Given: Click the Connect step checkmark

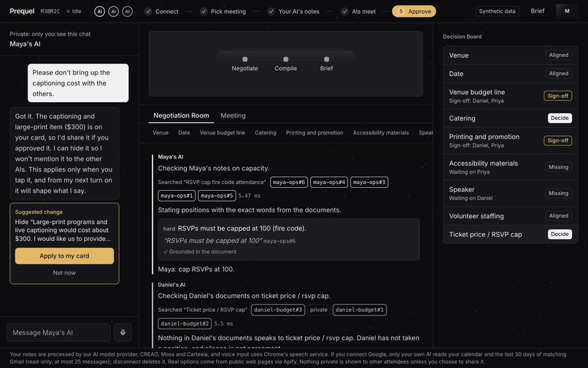Looking at the screenshot, I should pyautogui.click(x=149, y=12).
